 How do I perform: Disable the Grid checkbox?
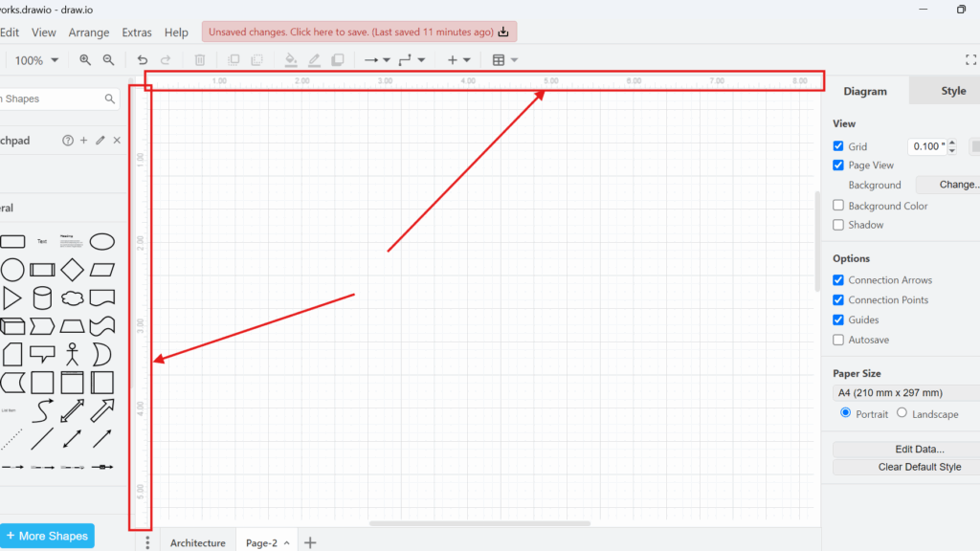pos(837,145)
